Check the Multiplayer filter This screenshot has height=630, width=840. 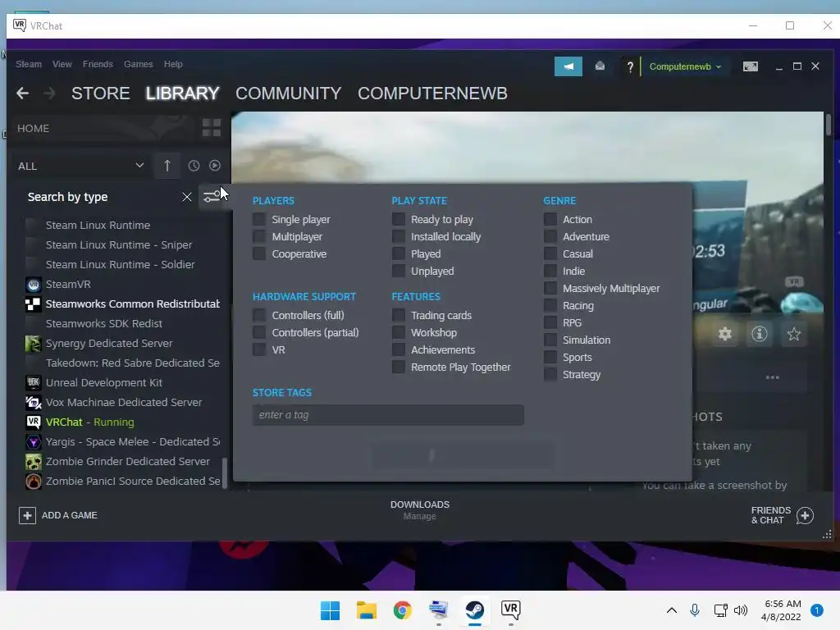259,237
